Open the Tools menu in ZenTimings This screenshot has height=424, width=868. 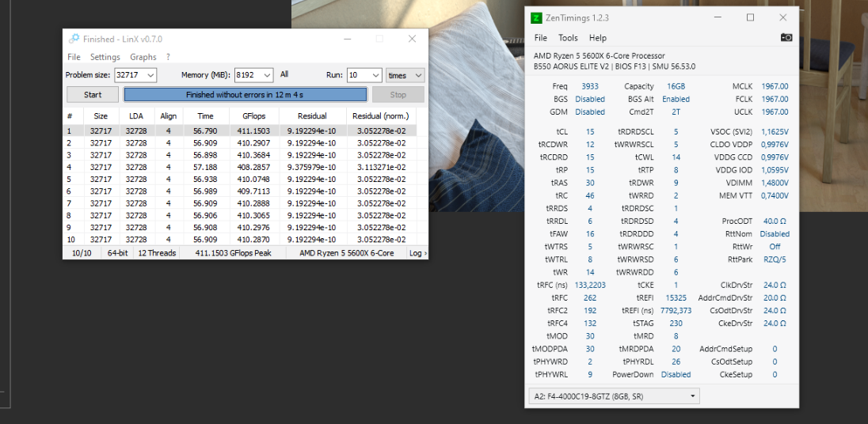pyautogui.click(x=568, y=38)
